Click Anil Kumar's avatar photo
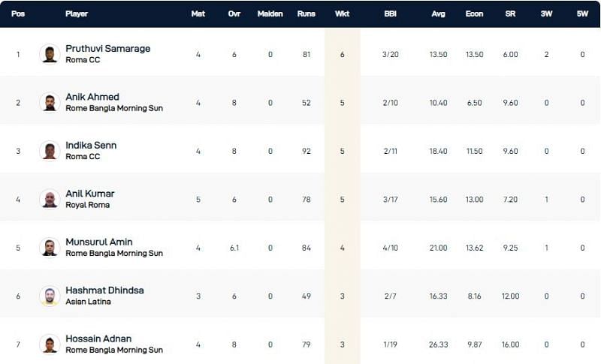 pos(50,199)
